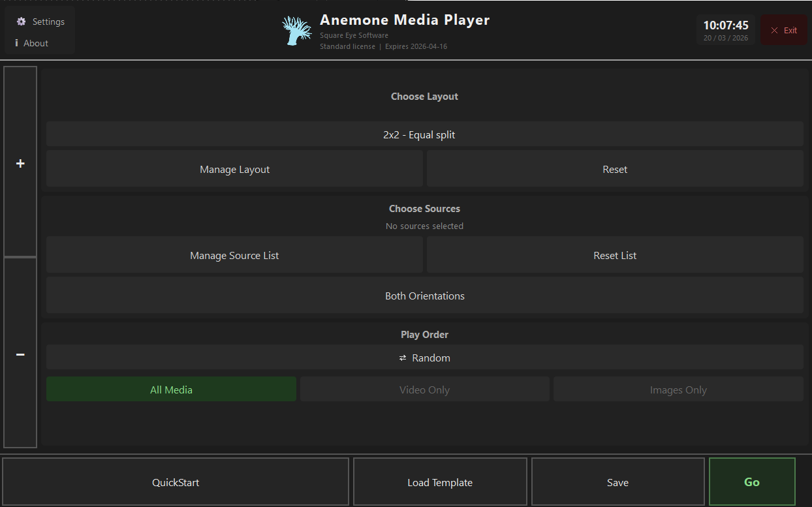Select the All Media filter toggle
This screenshot has width=812, height=507.
(x=171, y=389)
